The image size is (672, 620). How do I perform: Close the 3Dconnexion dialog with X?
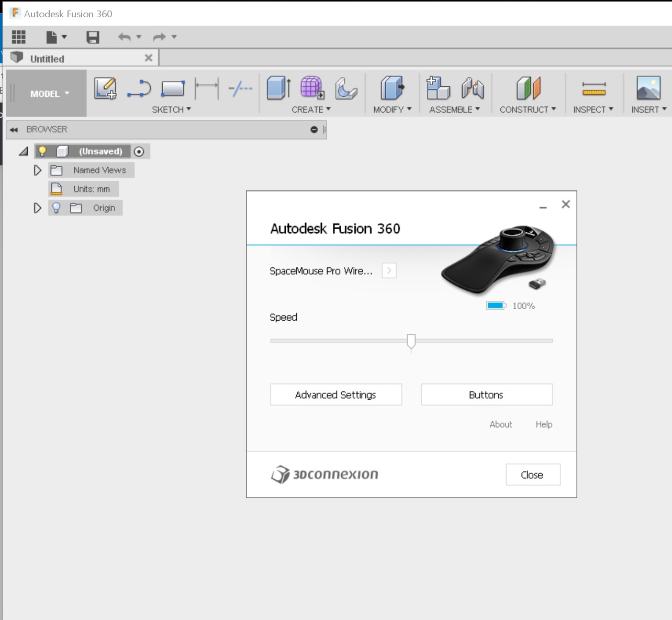tap(566, 204)
